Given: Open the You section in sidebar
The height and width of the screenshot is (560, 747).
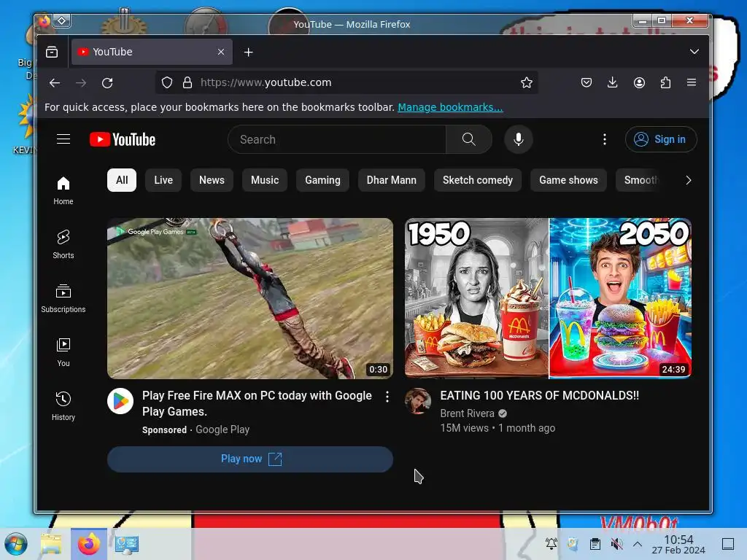Looking at the screenshot, I should (x=63, y=352).
